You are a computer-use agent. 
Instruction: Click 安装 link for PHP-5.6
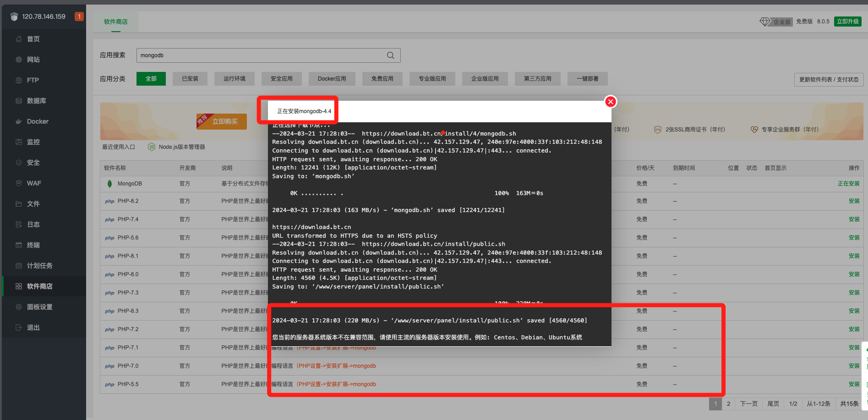pyautogui.click(x=854, y=238)
